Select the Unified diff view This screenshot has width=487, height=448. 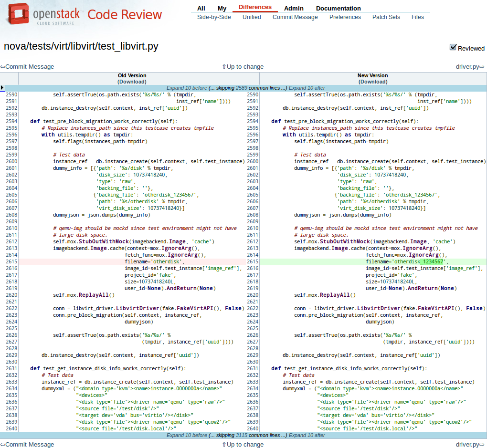[252, 17]
